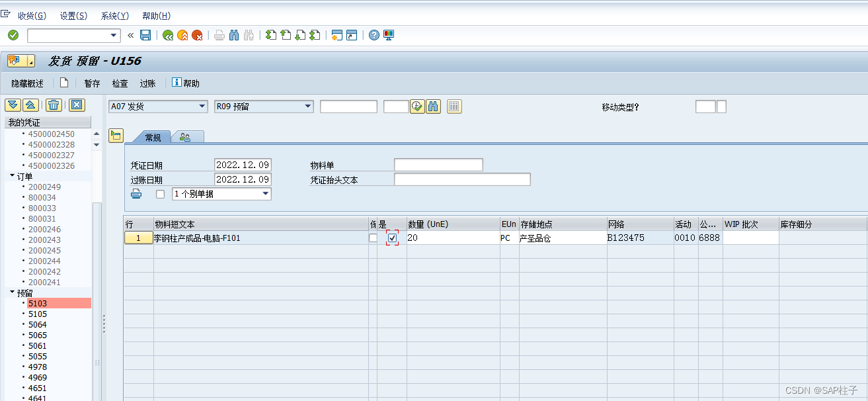Screen dimensions: 868x401
Task: Toggle the item OK checkbox in row 1
Action: coord(393,238)
